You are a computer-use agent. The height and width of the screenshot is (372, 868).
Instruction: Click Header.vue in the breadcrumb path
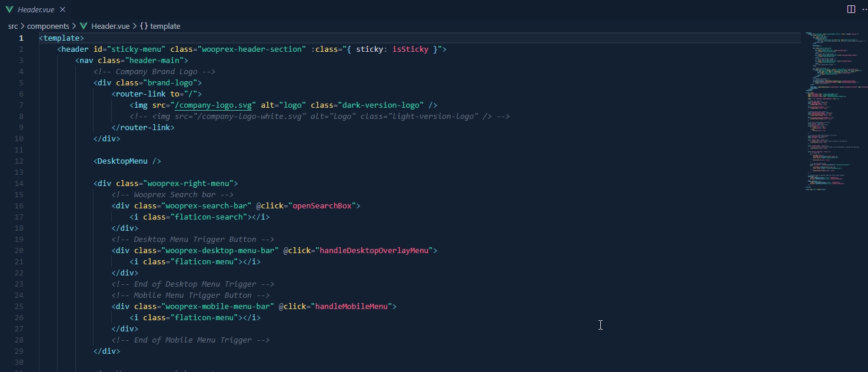(x=110, y=26)
